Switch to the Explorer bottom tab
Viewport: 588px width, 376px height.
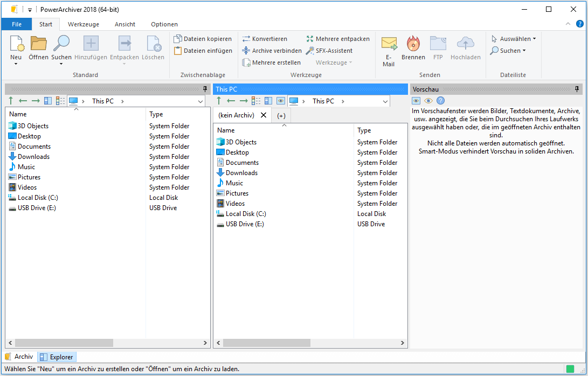click(x=57, y=357)
